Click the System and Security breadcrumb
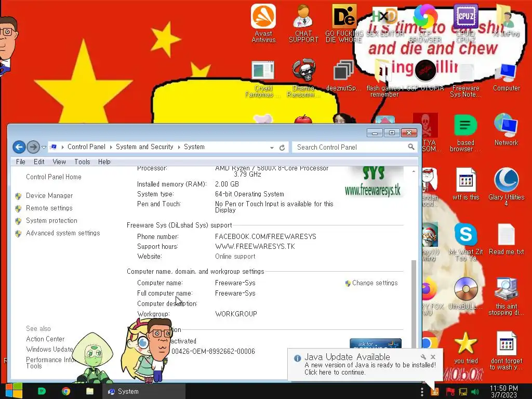This screenshot has height=399, width=532. pos(144,147)
